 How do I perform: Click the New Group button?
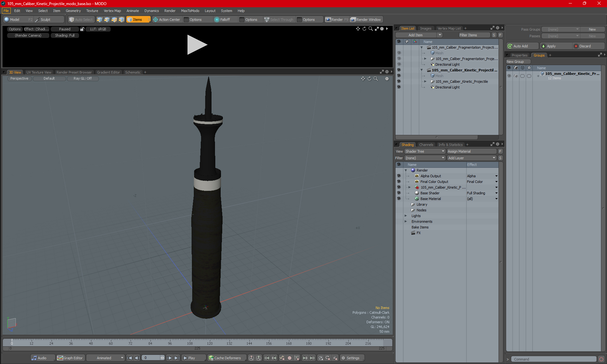(518, 62)
